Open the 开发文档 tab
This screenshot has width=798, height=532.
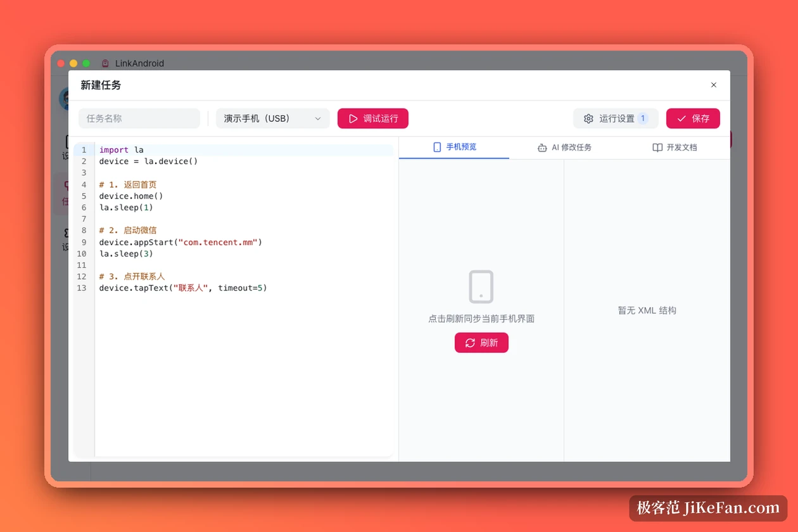point(674,147)
